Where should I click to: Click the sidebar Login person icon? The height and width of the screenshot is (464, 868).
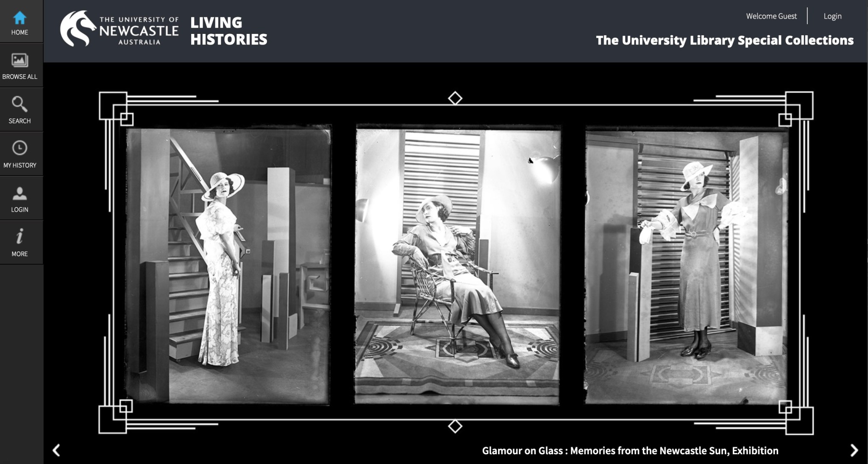19,193
